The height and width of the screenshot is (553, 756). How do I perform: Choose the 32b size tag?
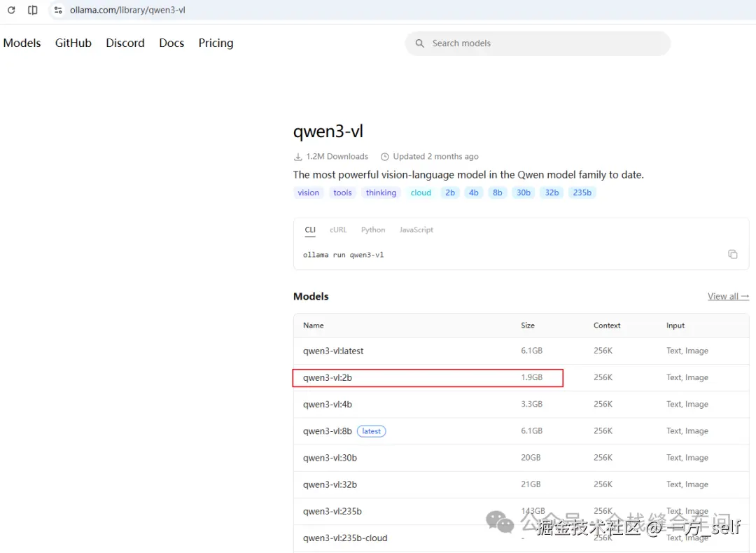coord(552,192)
